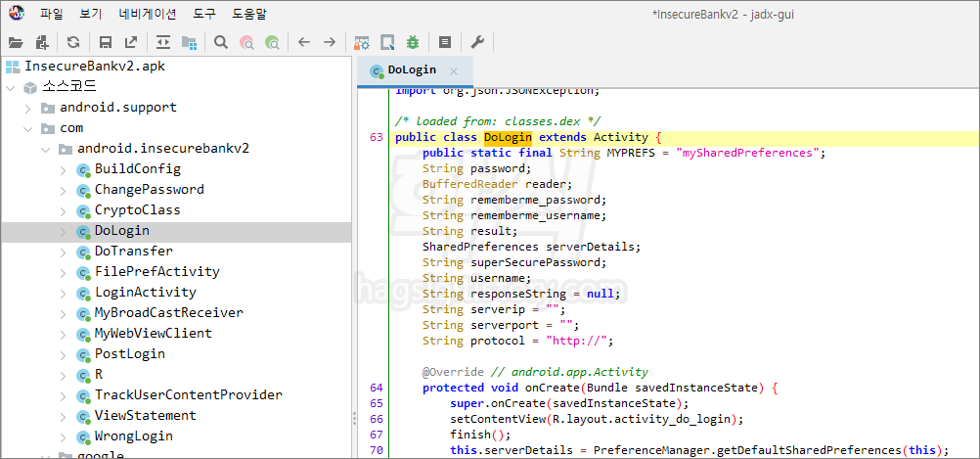Viewport: 980px width, 459px height.
Task: Toggle the Deobfuscation lock-gear icon
Action: click(361, 42)
